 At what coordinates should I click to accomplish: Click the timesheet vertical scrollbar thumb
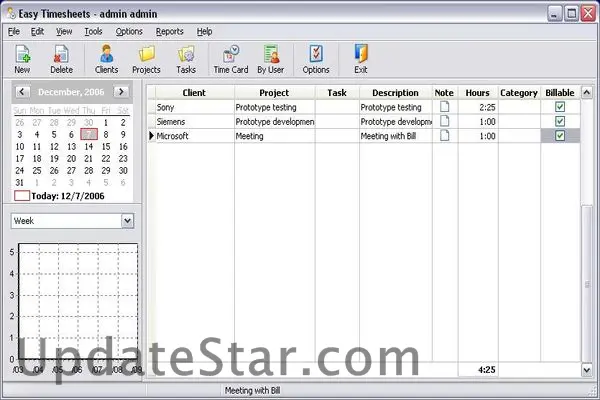[587, 284]
